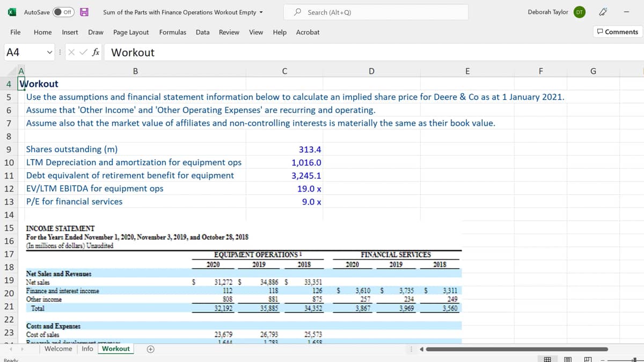Select column G header
The width and height of the screenshot is (644, 362).
coord(592,70)
